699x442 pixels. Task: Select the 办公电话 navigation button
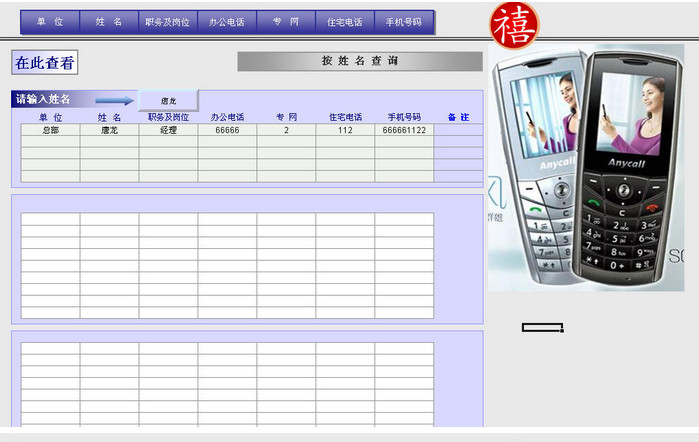[227, 22]
